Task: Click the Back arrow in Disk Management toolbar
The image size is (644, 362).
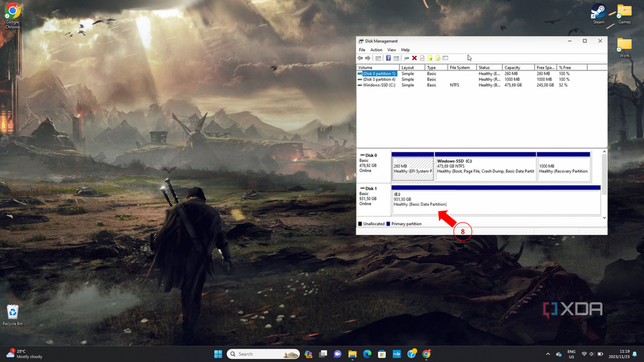Action: click(x=360, y=58)
